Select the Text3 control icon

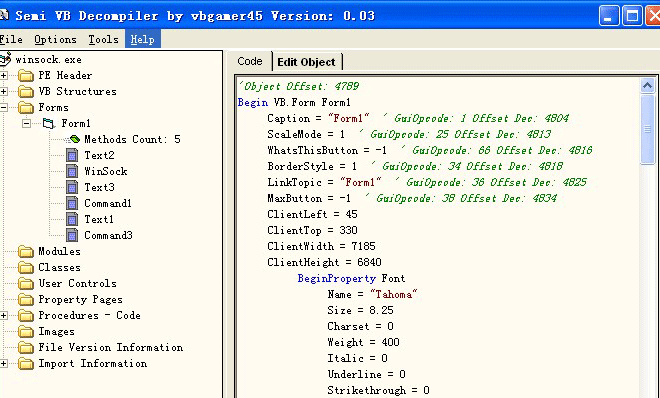72,187
